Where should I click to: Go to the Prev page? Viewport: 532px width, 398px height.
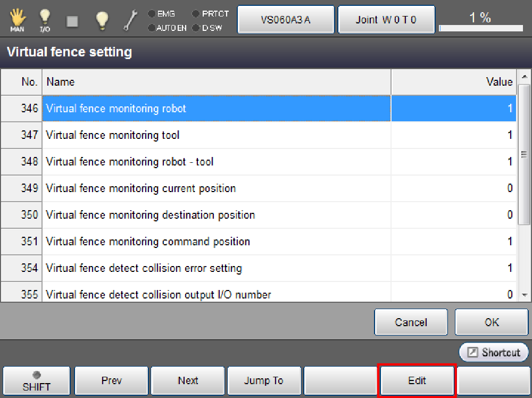pyautogui.click(x=111, y=381)
